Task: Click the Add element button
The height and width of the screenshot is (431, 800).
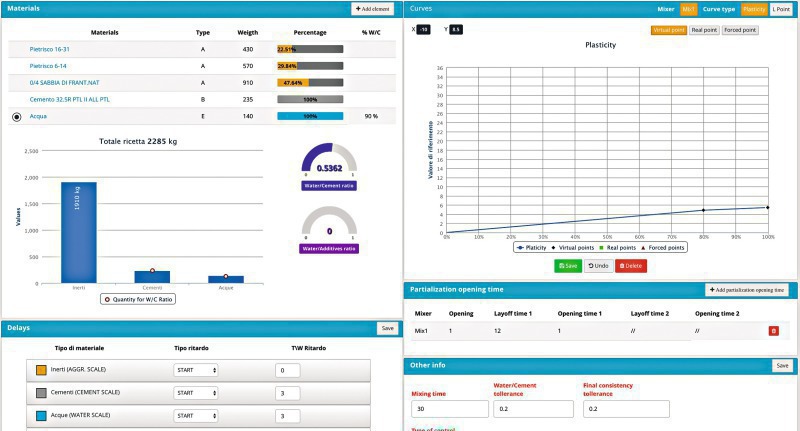Action: (372, 9)
